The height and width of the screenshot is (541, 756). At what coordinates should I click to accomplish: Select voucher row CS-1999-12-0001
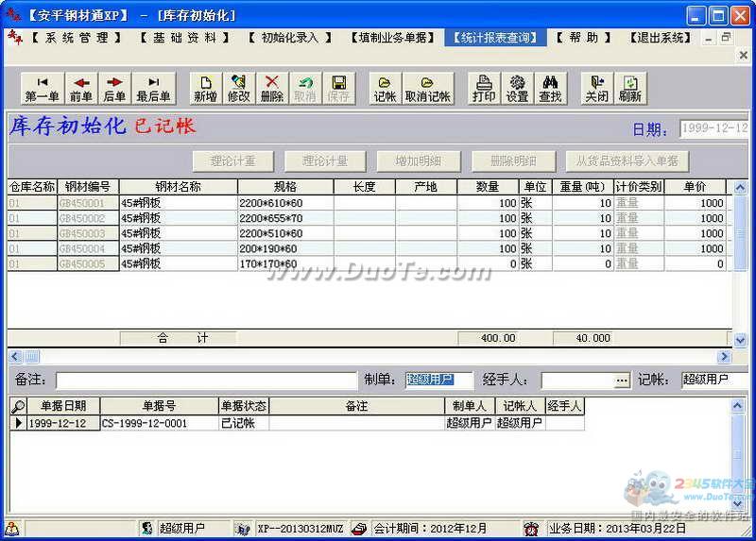pos(297,424)
